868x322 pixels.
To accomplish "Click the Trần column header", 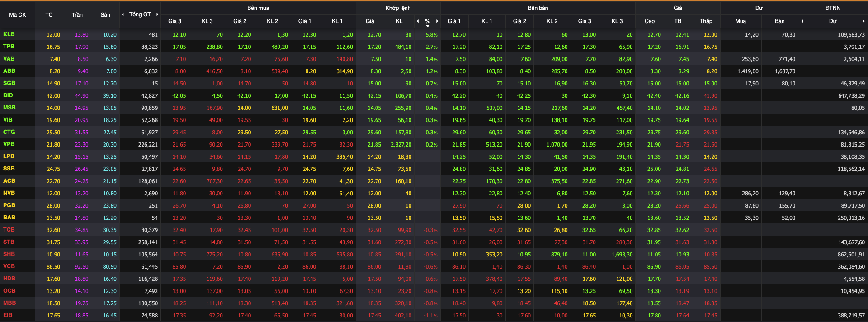I will pos(77,15).
